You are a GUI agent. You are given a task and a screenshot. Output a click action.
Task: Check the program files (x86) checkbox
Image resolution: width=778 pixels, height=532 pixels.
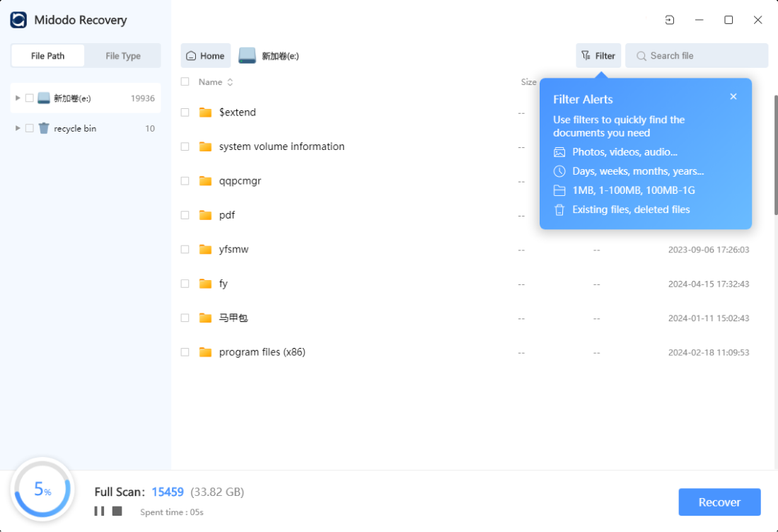pos(185,352)
